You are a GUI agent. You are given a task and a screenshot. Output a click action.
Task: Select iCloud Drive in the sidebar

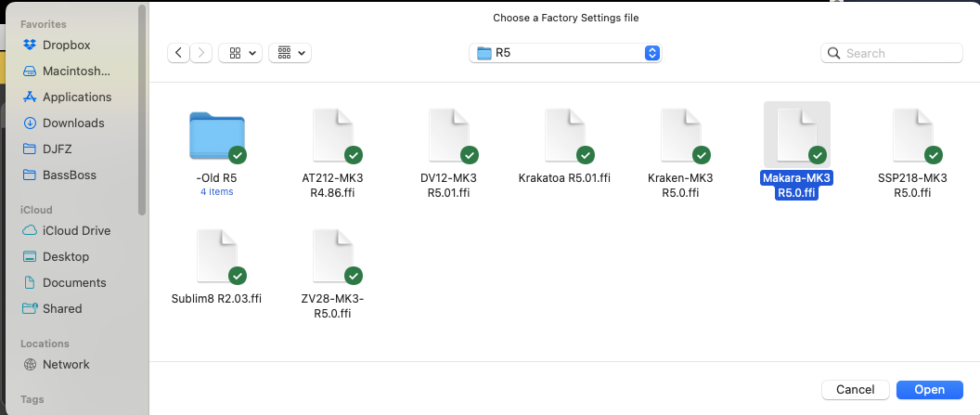click(76, 230)
